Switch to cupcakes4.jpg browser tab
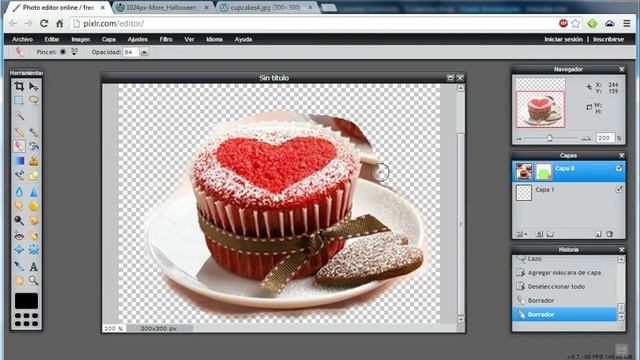This screenshot has height=360, width=640. point(265,7)
